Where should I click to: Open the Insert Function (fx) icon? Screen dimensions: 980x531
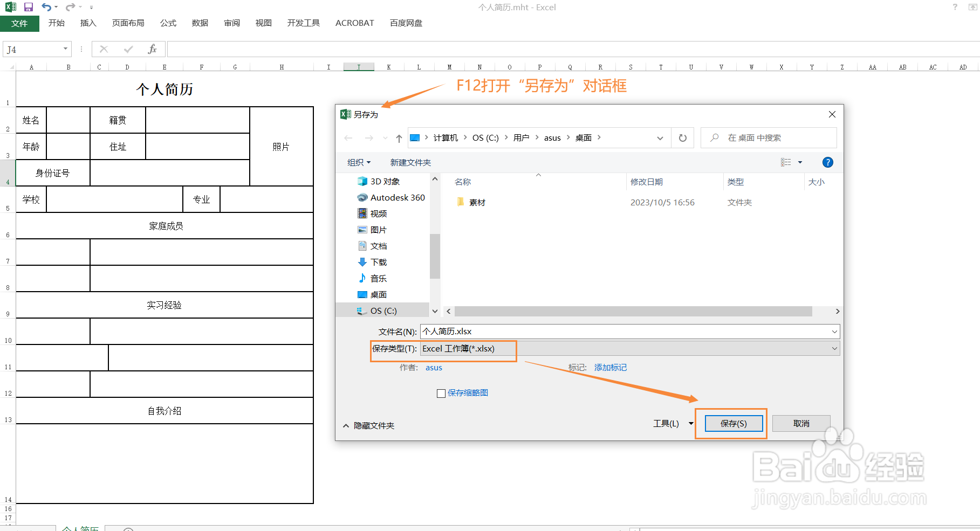pos(153,49)
